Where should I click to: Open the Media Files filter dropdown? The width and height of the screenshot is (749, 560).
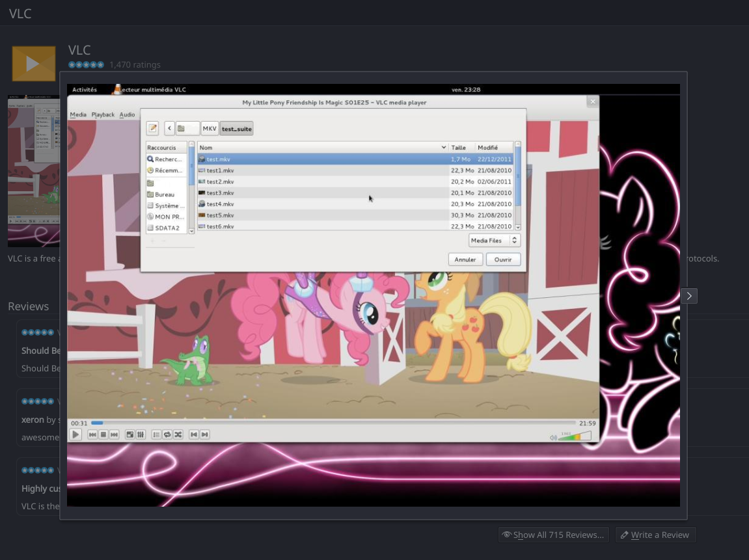[x=494, y=241]
